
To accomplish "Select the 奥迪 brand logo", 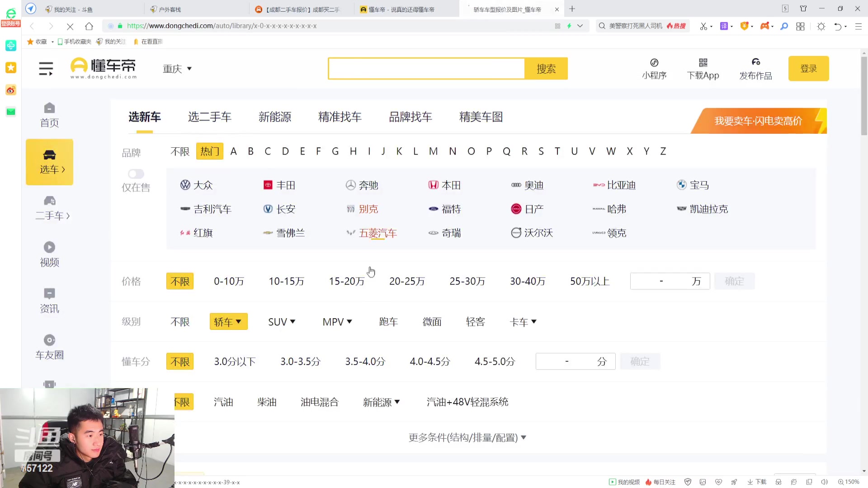I will pos(516,185).
